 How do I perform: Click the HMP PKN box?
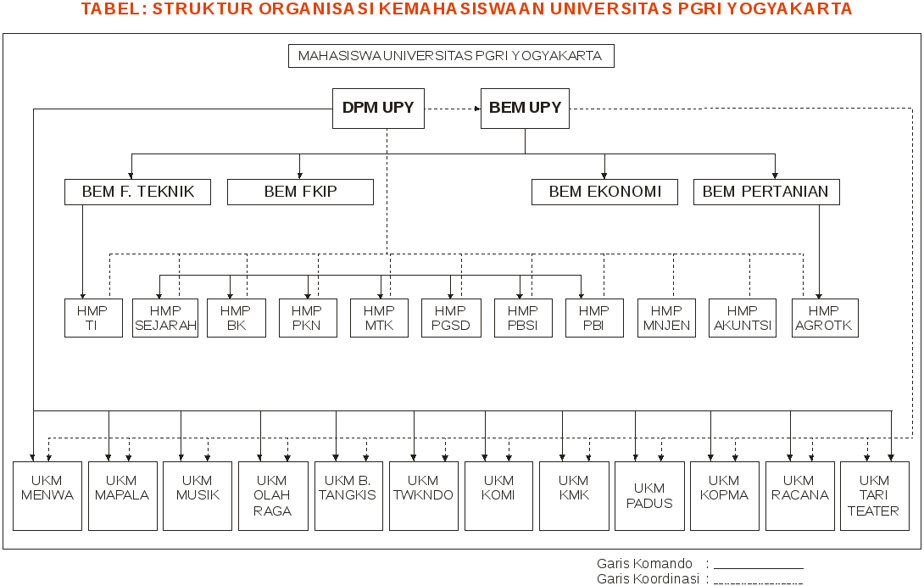click(309, 318)
